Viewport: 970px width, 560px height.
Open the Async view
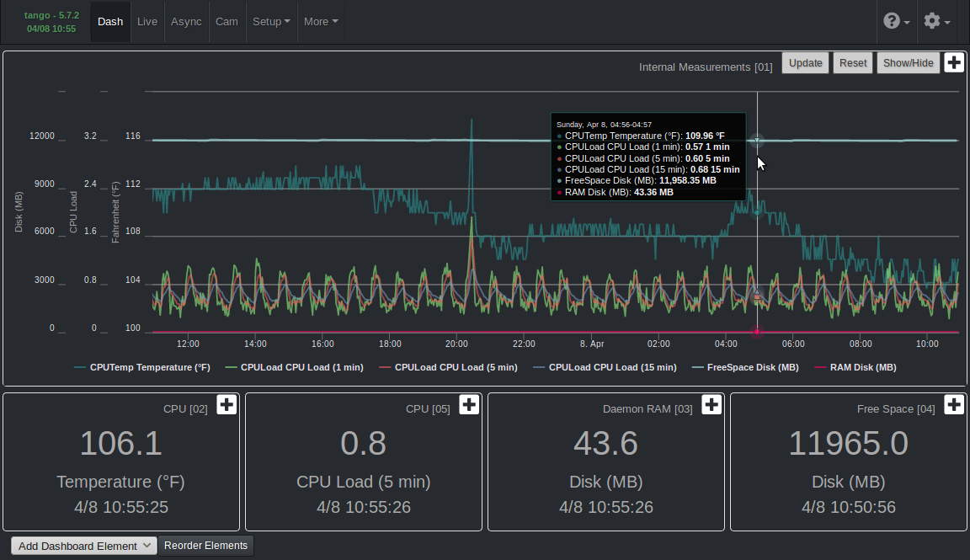186,22
